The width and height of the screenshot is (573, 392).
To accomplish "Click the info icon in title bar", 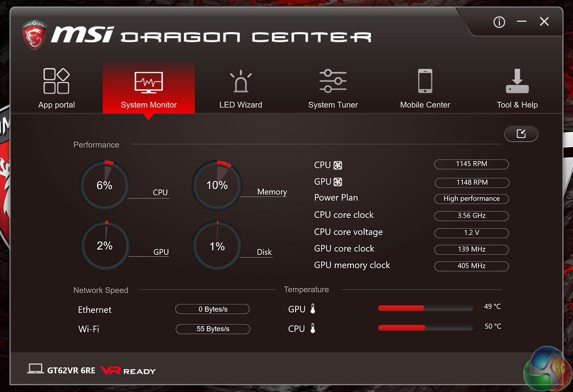I will (x=499, y=22).
